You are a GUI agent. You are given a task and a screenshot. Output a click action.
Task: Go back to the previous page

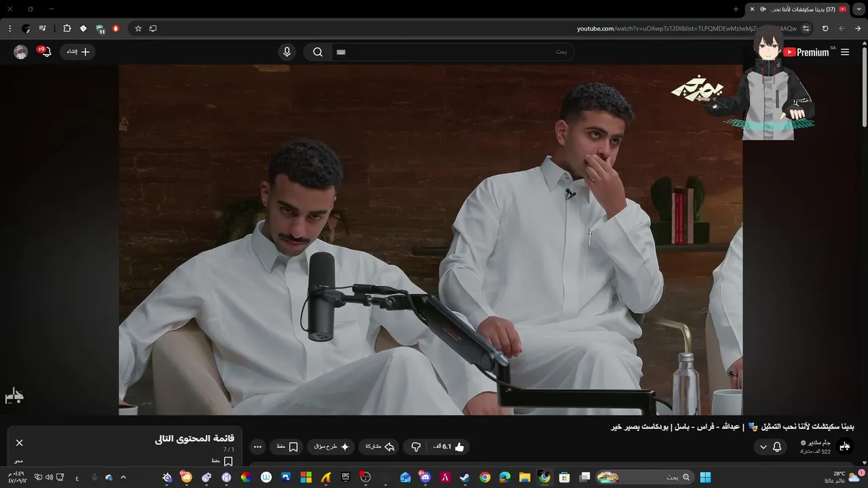[858, 28]
